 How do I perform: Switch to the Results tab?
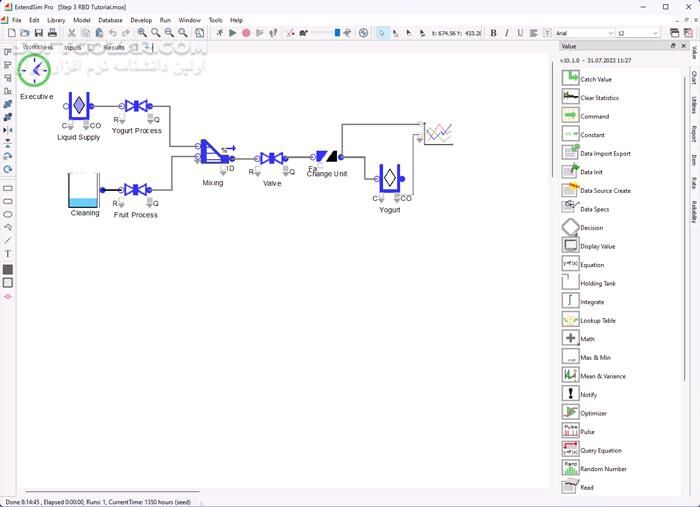pos(114,47)
